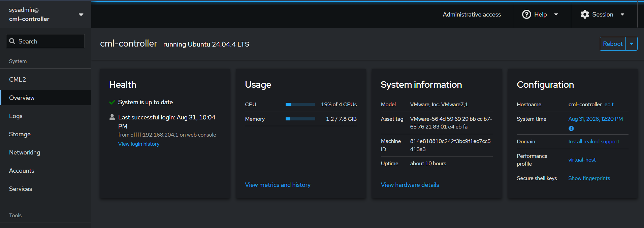This screenshot has width=644, height=228.
Task: Click the Domain label
Action: point(526,142)
